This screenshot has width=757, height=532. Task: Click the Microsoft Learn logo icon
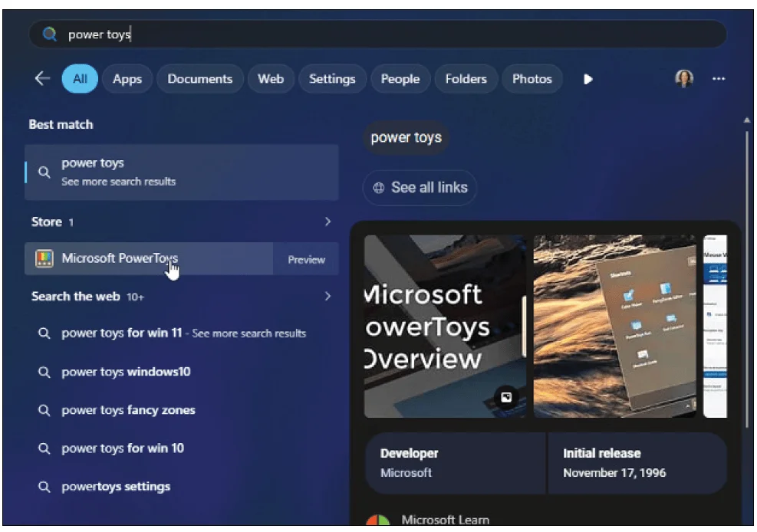(378, 520)
